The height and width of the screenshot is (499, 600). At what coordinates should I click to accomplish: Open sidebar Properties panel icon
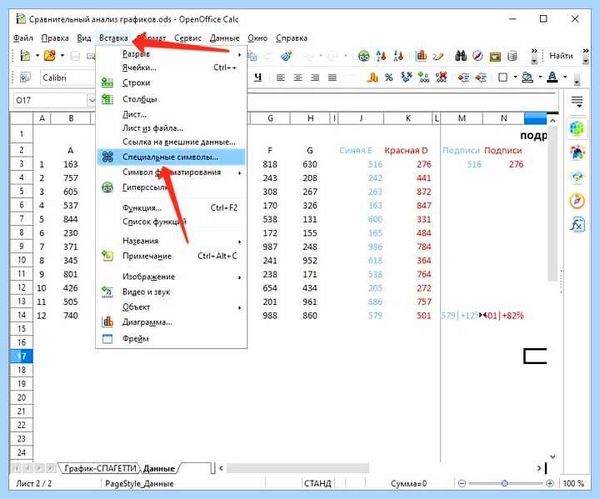click(x=577, y=129)
